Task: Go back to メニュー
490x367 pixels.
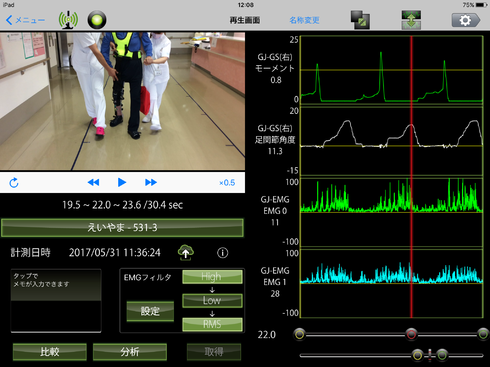Action: [x=25, y=20]
